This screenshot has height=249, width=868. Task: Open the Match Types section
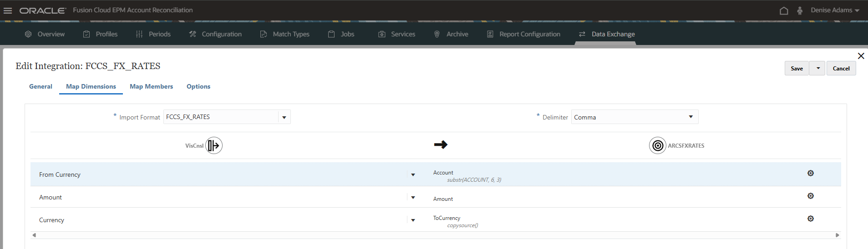284,34
